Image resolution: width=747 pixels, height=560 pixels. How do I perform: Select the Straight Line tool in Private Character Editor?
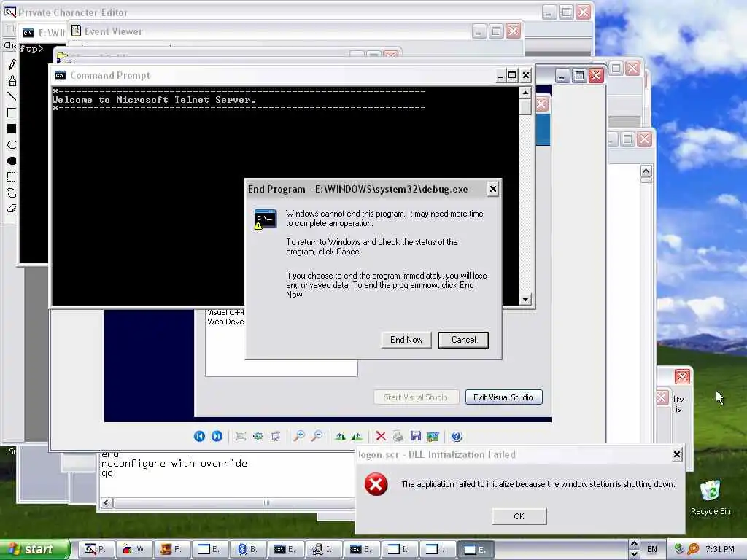(x=12, y=96)
